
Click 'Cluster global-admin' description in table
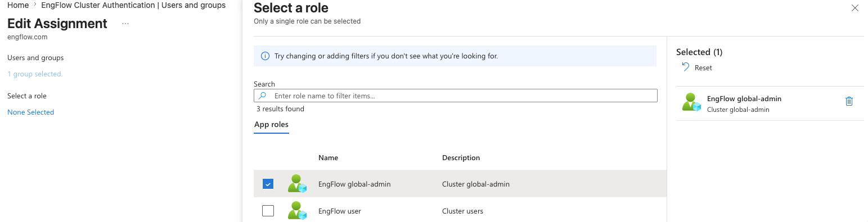click(x=476, y=184)
